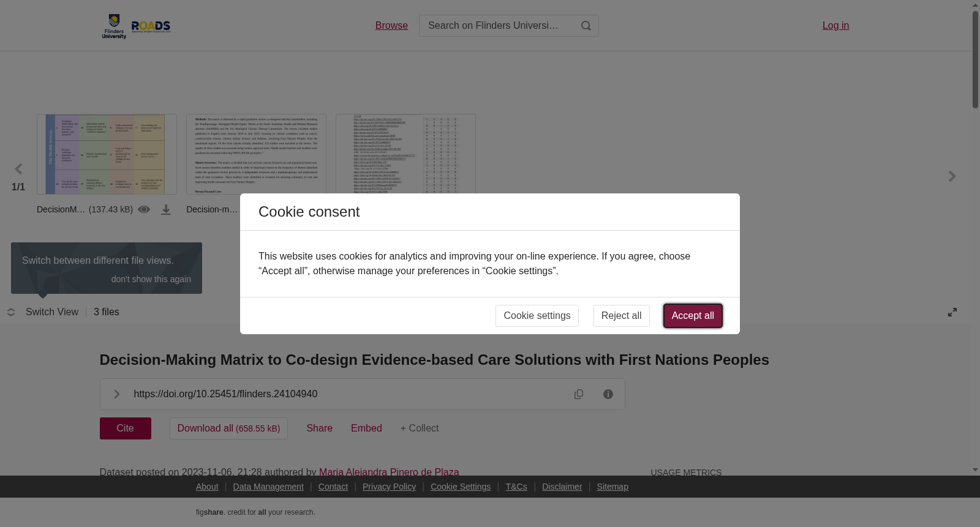
Task: Open Cookie settings in consent dialog
Action: click(x=537, y=316)
